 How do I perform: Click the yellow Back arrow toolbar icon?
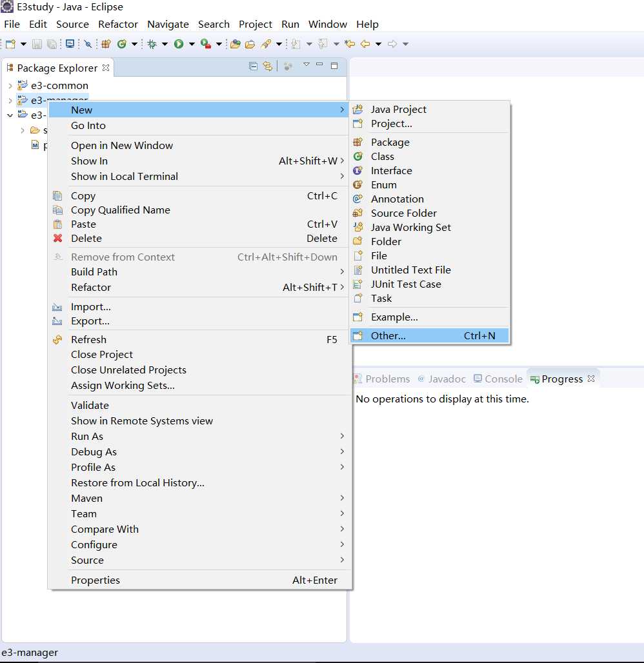coord(365,44)
